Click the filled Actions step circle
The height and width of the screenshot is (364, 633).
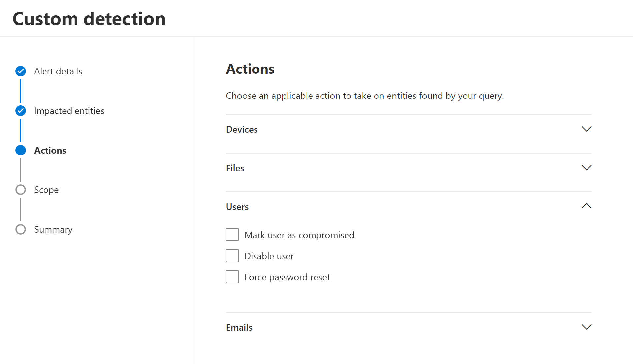tap(21, 150)
